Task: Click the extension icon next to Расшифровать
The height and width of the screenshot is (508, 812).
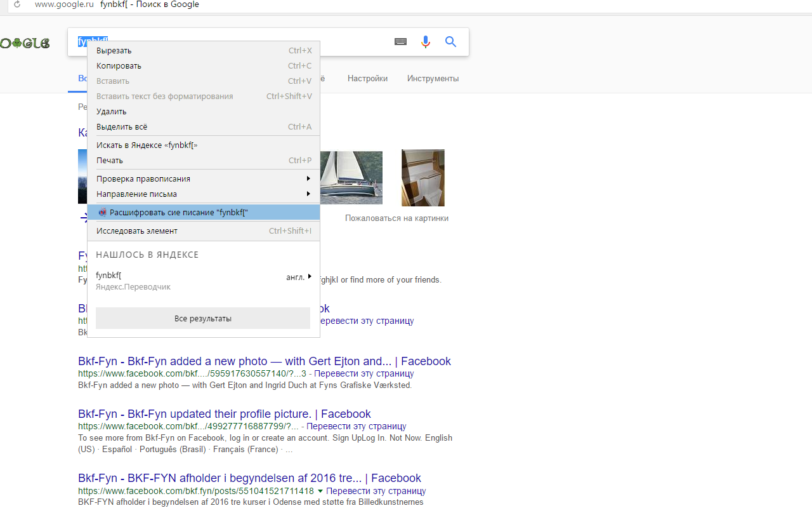Action: (102, 212)
